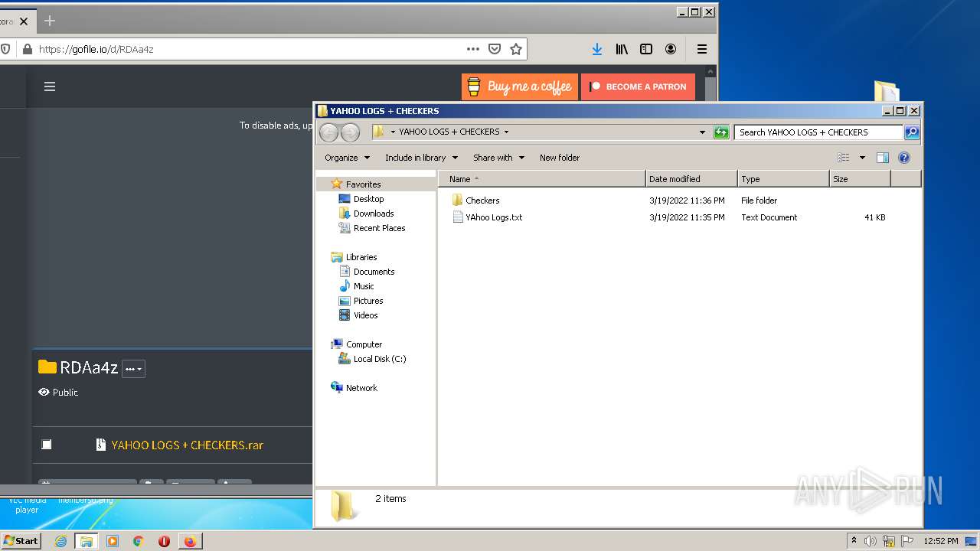This screenshot has width=980, height=551.
Task: Click the Start button
Action: [x=21, y=541]
